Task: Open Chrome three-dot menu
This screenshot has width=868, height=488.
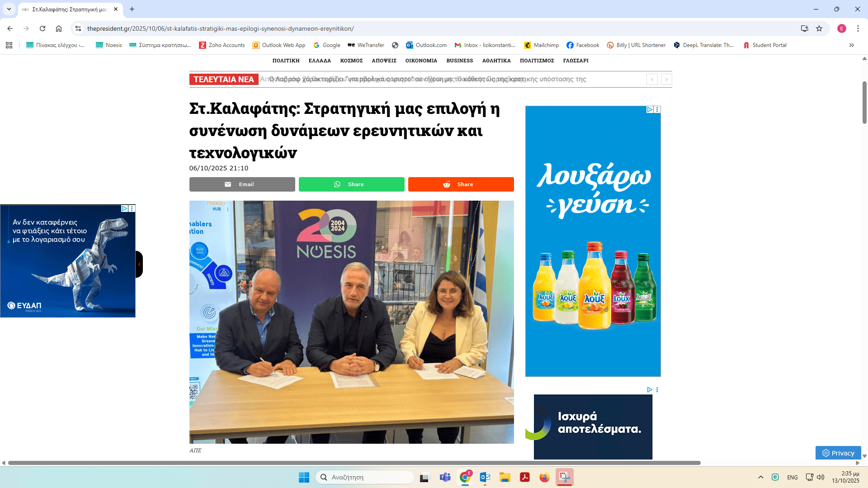Action: tap(858, 28)
